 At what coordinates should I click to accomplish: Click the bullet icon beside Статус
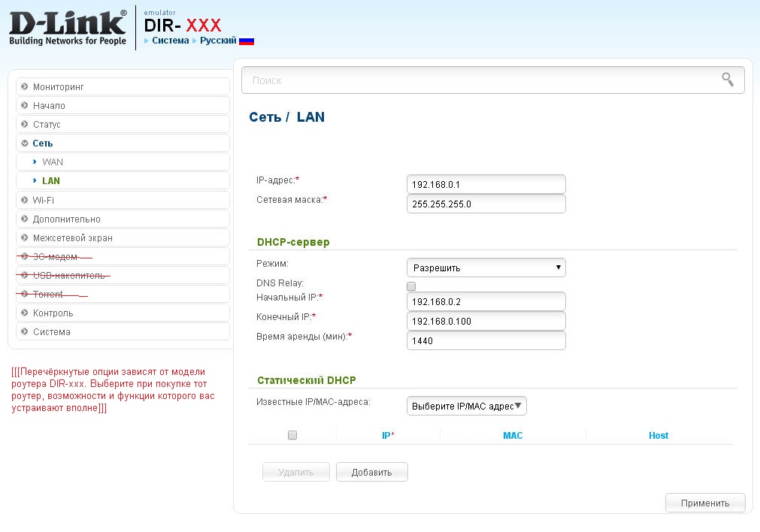(x=24, y=124)
